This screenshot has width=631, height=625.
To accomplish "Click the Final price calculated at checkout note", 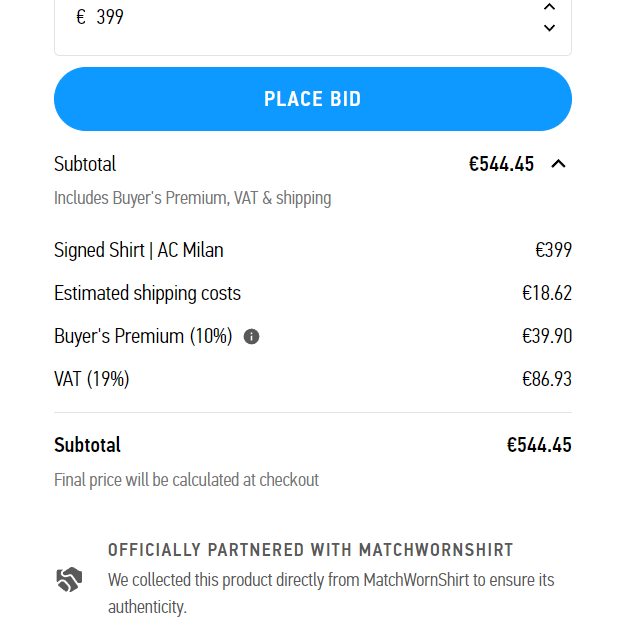I will point(186,480).
